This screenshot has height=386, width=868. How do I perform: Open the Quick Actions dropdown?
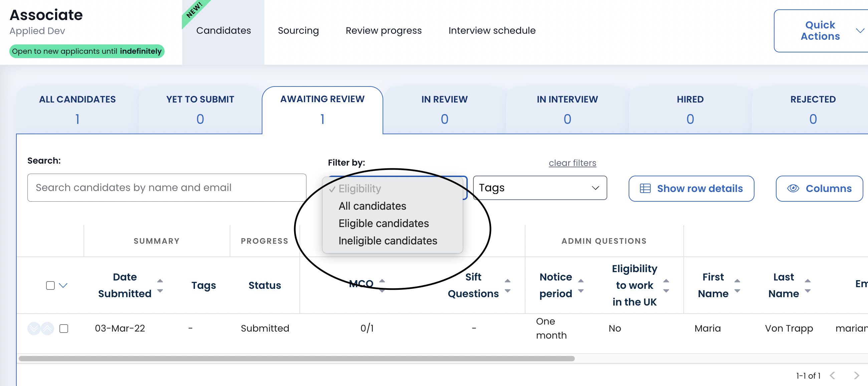pyautogui.click(x=820, y=31)
